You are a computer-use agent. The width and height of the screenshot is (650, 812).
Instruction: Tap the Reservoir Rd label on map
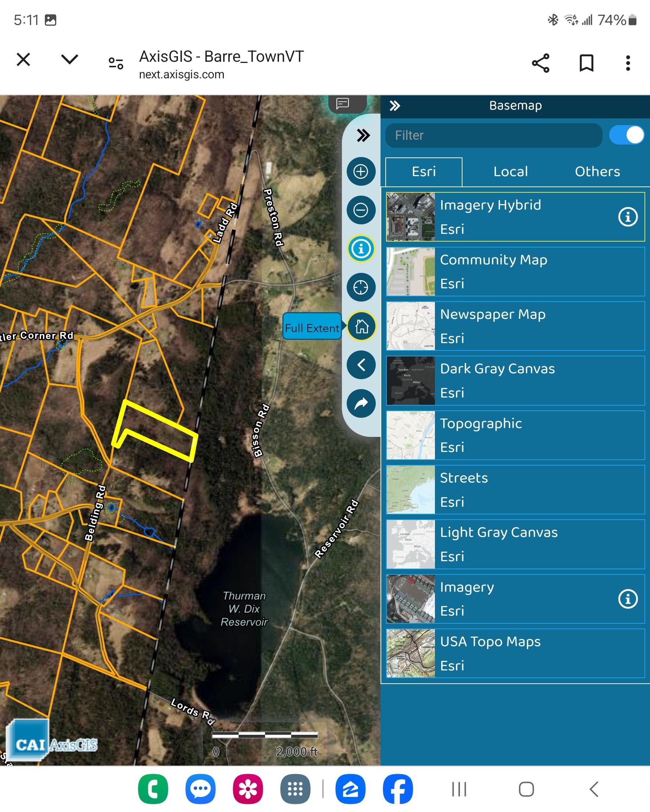point(336,529)
